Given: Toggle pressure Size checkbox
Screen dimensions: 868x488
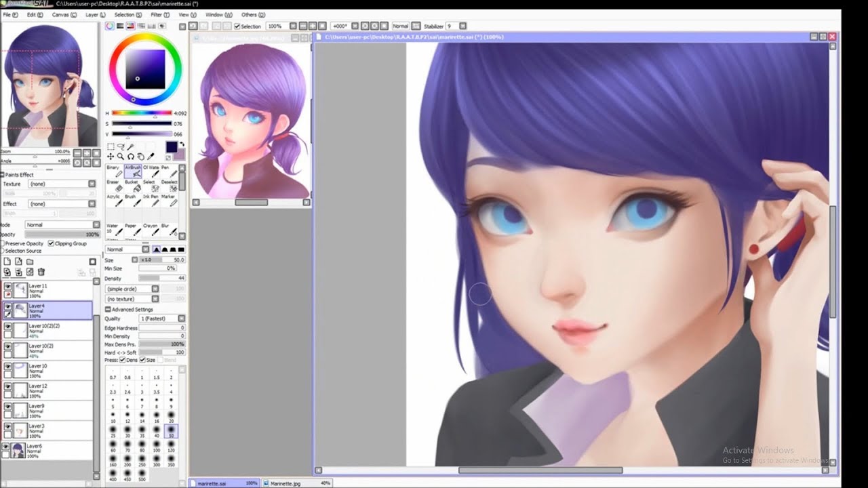Looking at the screenshot, I should click(x=142, y=360).
